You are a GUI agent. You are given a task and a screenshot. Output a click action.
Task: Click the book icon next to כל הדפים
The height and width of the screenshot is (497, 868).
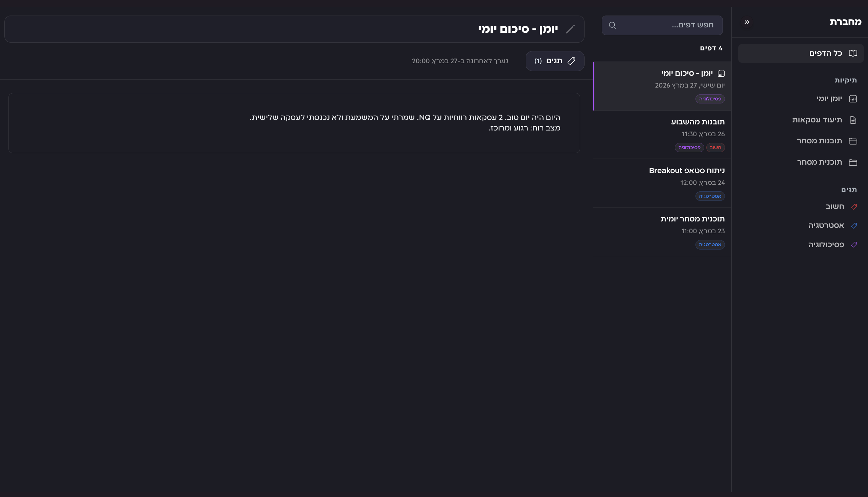click(x=853, y=53)
